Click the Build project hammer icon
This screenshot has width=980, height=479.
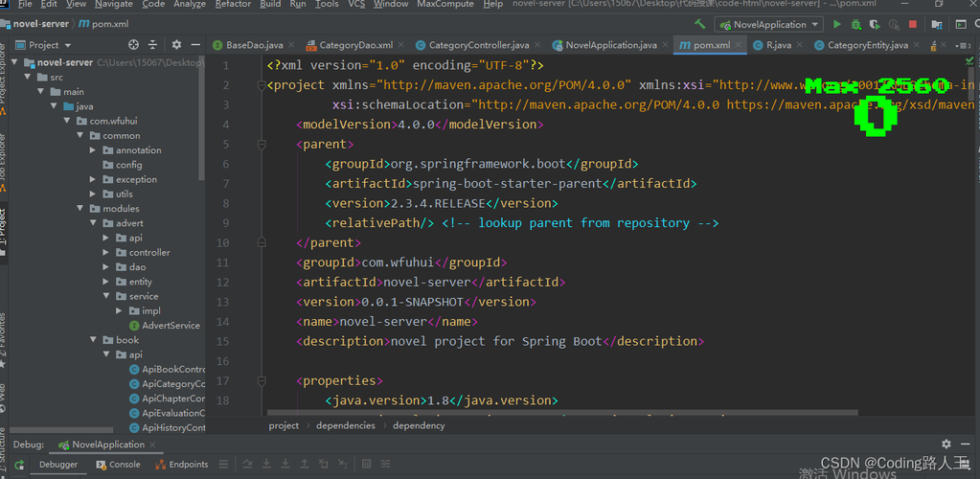tap(700, 24)
